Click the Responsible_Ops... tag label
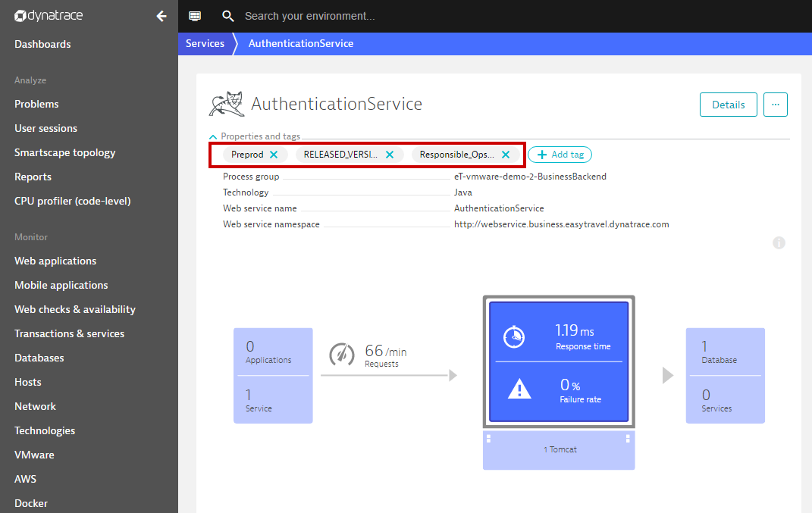The width and height of the screenshot is (812, 513). (456, 155)
